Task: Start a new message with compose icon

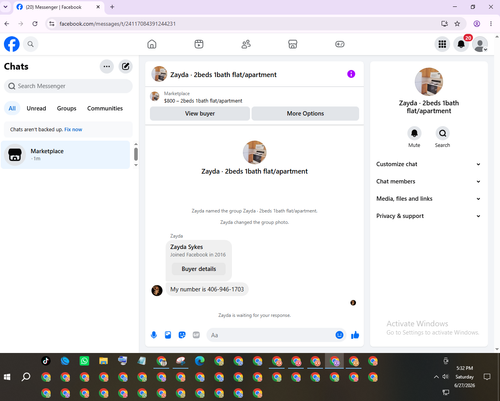Action: click(x=126, y=66)
